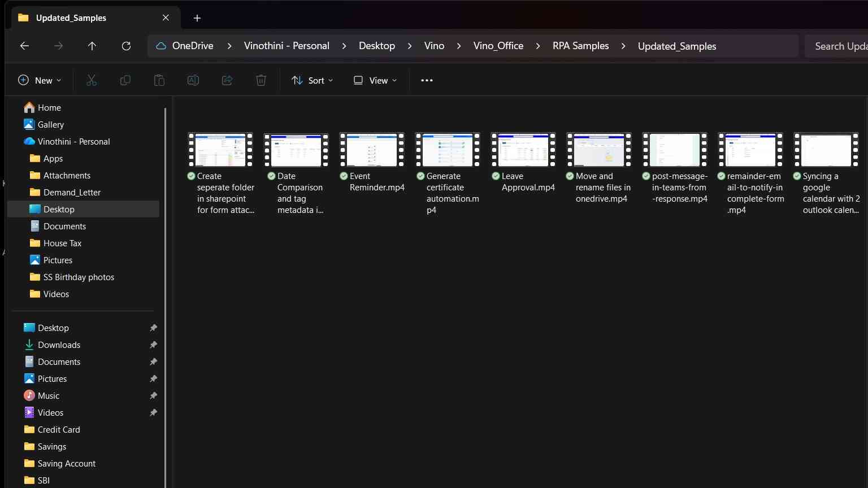Click the Copy icon in toolbar

[x=125, y=80]
